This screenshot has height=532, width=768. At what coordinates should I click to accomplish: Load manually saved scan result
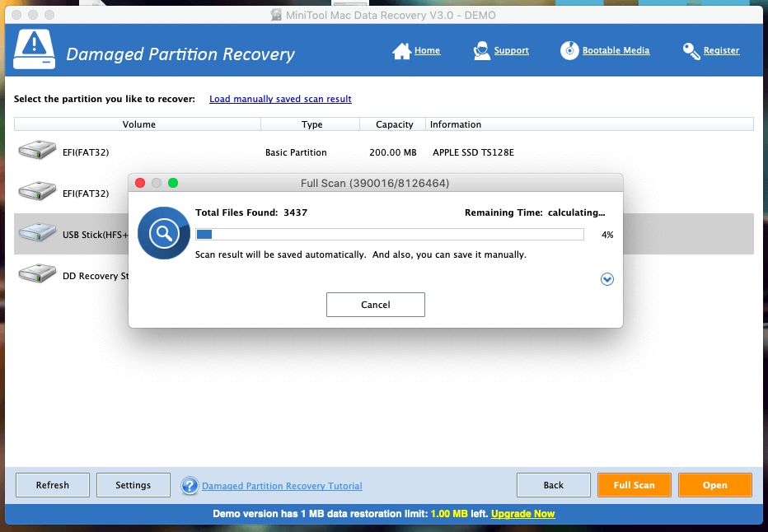coord(280,99)
